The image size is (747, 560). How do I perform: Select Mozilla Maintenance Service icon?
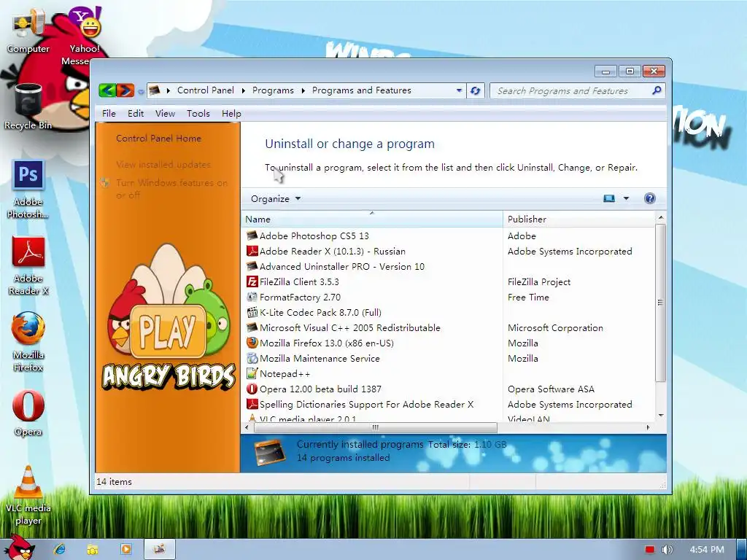(252, 358)
